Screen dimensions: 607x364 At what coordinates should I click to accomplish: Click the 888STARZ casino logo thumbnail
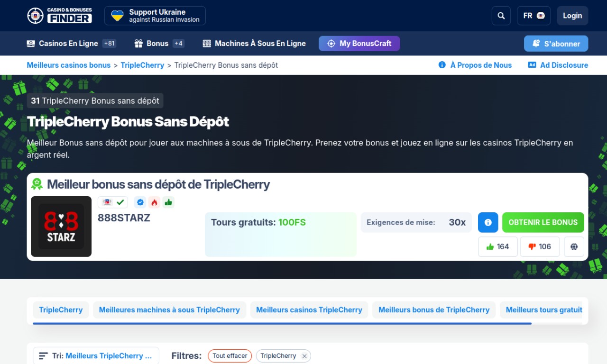pyautogui.click(x=61, y=227)
